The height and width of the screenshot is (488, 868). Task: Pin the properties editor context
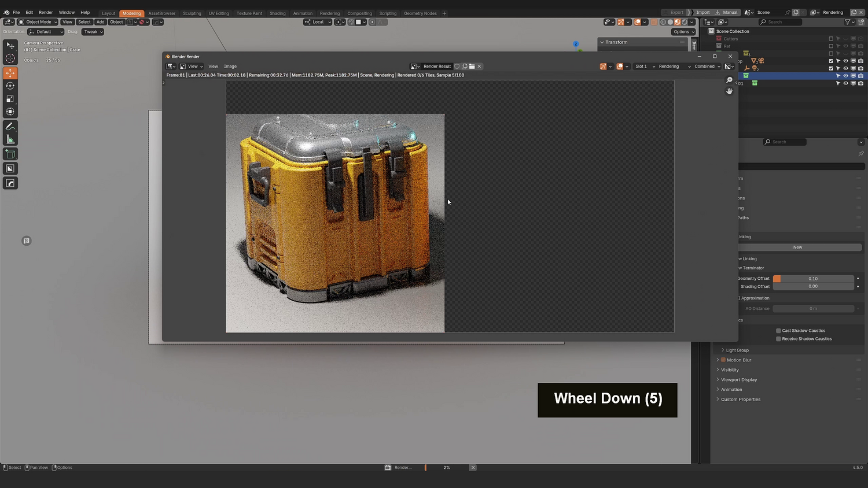(861, 153)
